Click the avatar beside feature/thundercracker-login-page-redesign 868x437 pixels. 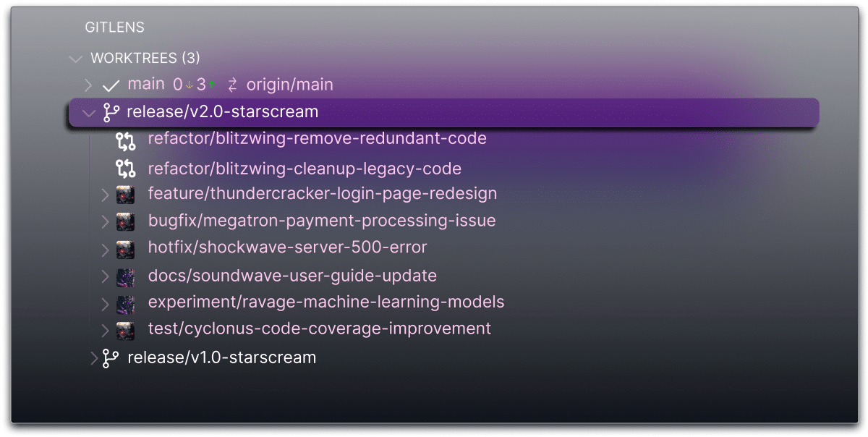point(126,194)
